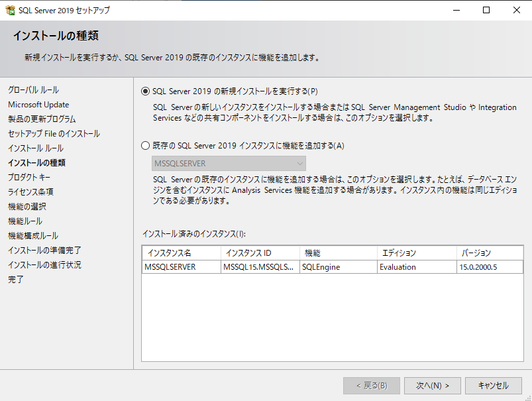Select 機能構成ルール step in sidebar
This screenshot has height=401, width=532.
(33, 236)
